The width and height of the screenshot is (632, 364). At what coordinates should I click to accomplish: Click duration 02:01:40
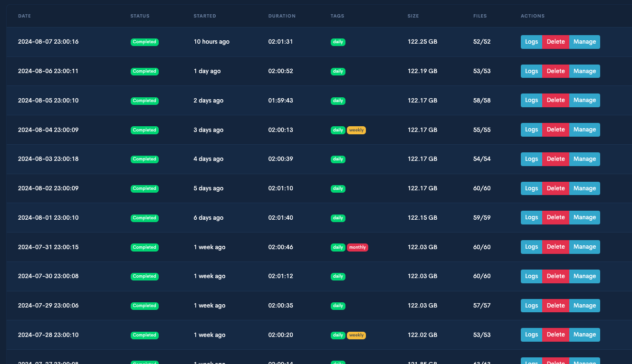280,218
